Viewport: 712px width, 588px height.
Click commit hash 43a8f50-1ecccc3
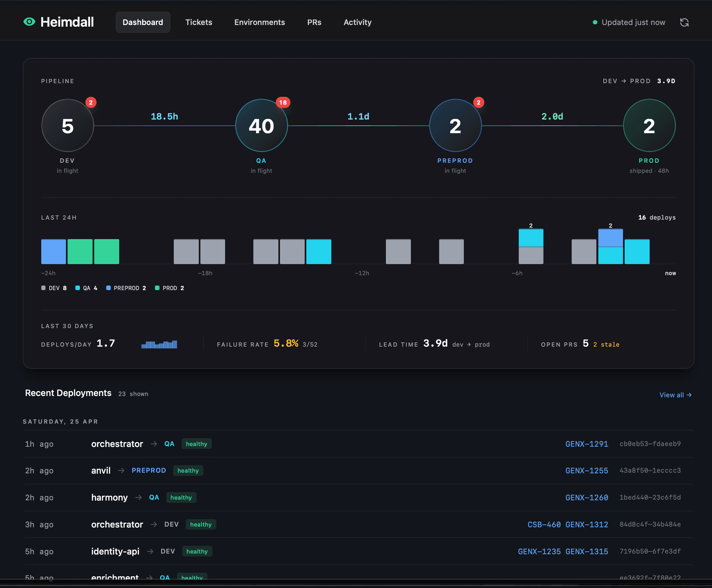click(x=650, y=470)
